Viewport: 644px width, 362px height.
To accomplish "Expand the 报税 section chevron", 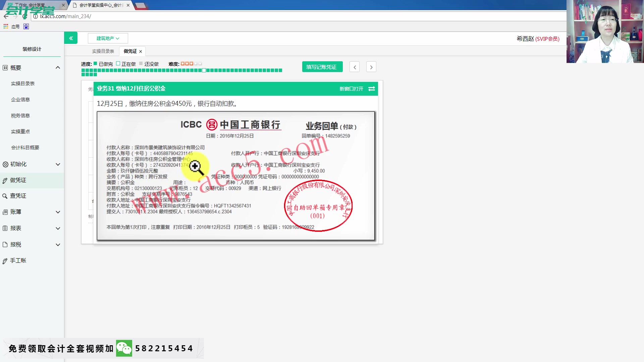I will (58, 245).
